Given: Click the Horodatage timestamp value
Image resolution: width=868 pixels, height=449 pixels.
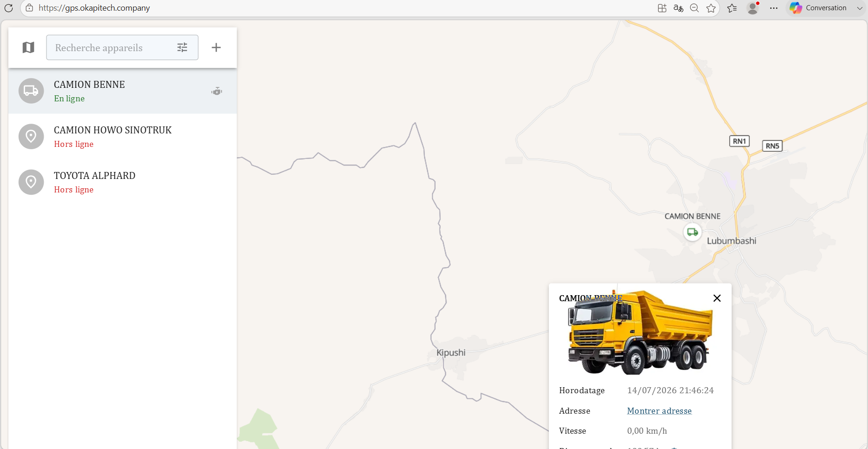Looking at the screenshot, I should click(x=670, y=390).
